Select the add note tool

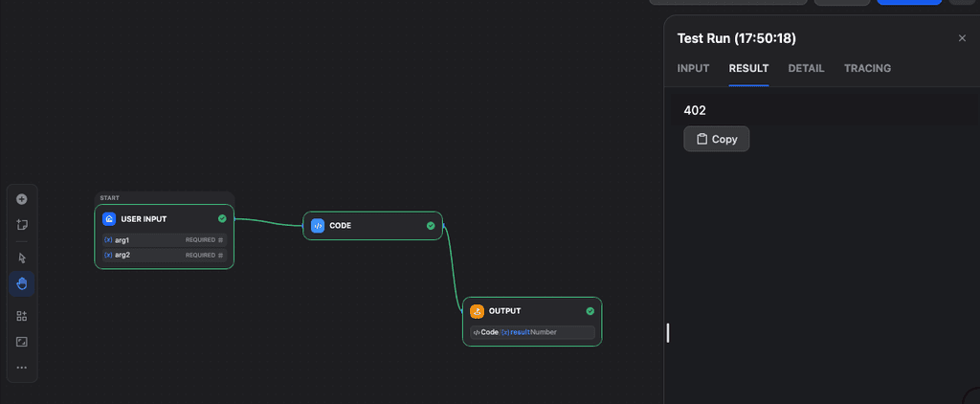point(22,225)
